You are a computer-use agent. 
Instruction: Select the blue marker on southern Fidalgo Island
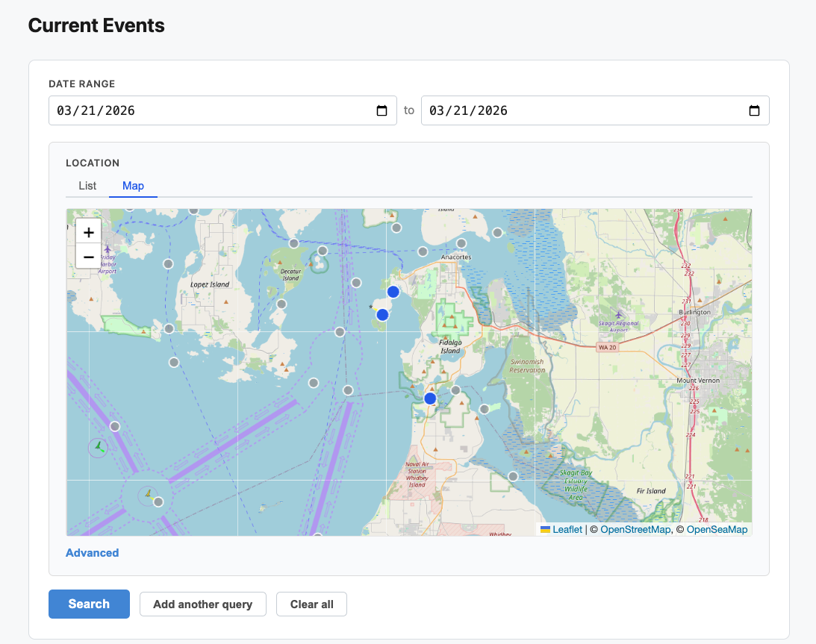(x=429, y=398)
